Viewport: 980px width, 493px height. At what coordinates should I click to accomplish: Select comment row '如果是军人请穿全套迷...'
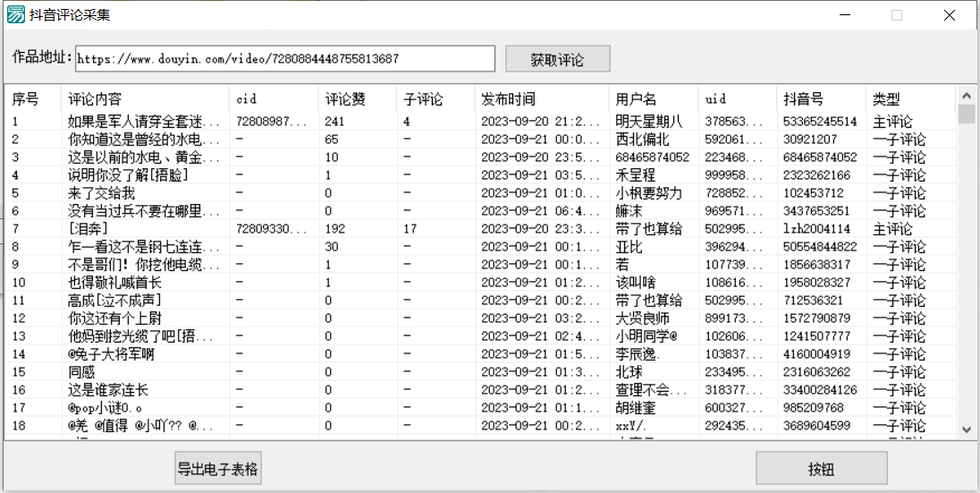480,122
